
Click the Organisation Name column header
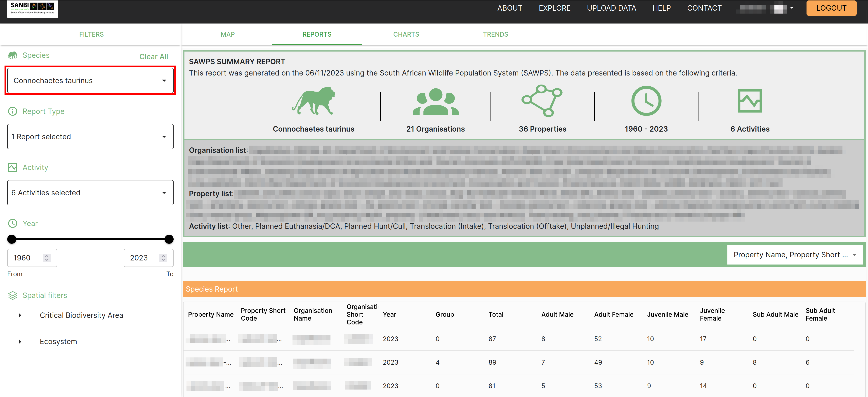pos(313,314)
